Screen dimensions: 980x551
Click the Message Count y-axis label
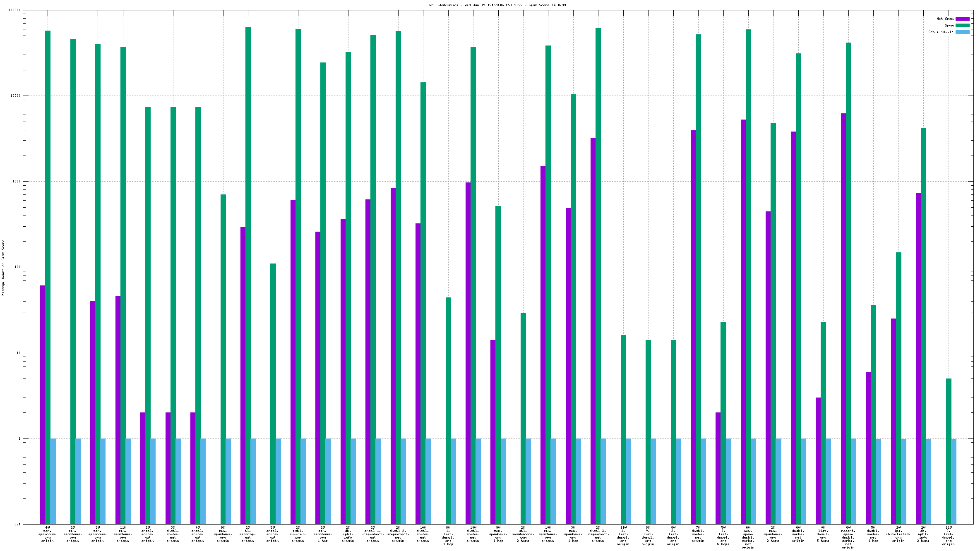(3, 267)
